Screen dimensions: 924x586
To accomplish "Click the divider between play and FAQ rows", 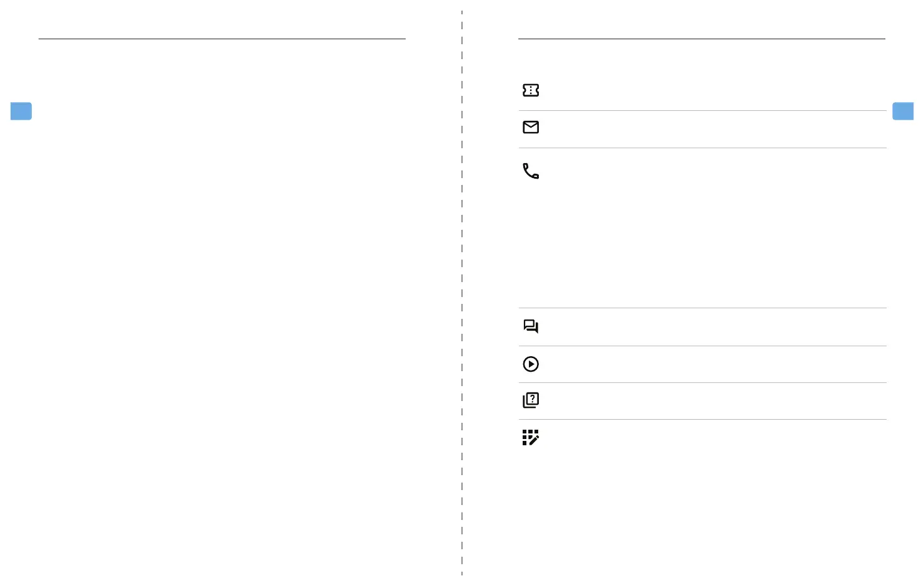I will click(702, 382).
